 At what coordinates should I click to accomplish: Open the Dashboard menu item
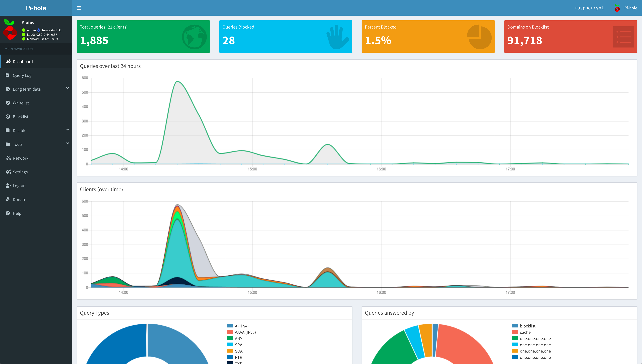point(36,61)
